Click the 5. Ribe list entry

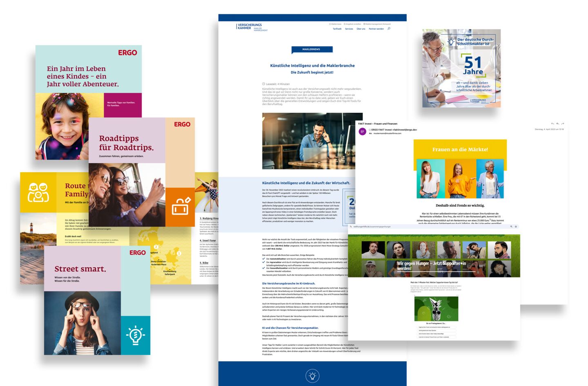click(204, 263)
